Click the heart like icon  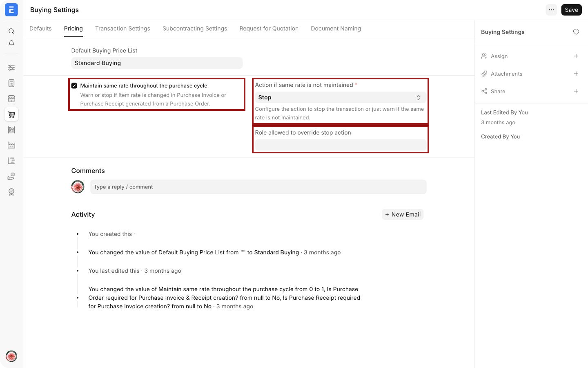point(576,32)
